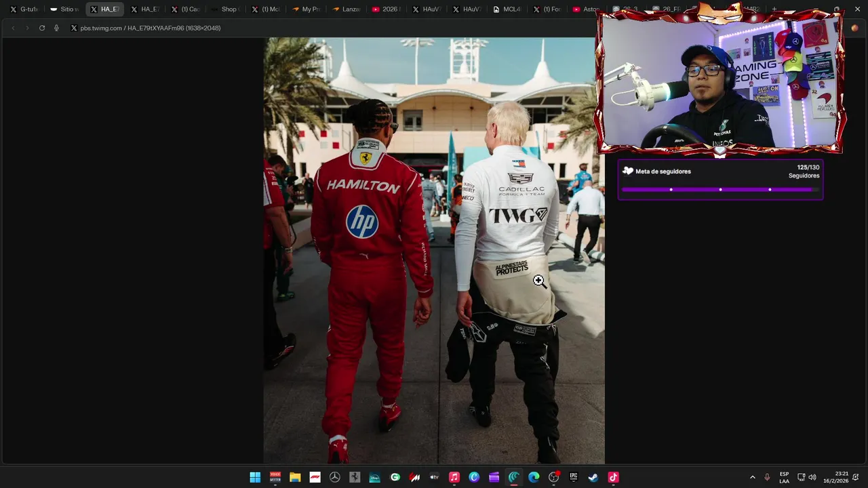868x488 pixels.
Task: Switch to the Shop tab
Action: point(225,9)
